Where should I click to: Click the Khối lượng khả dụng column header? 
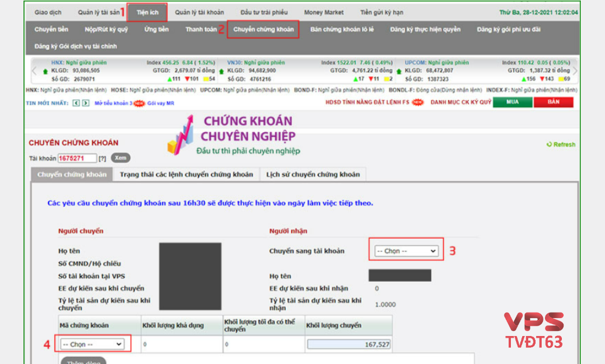[x=182, y=325]
